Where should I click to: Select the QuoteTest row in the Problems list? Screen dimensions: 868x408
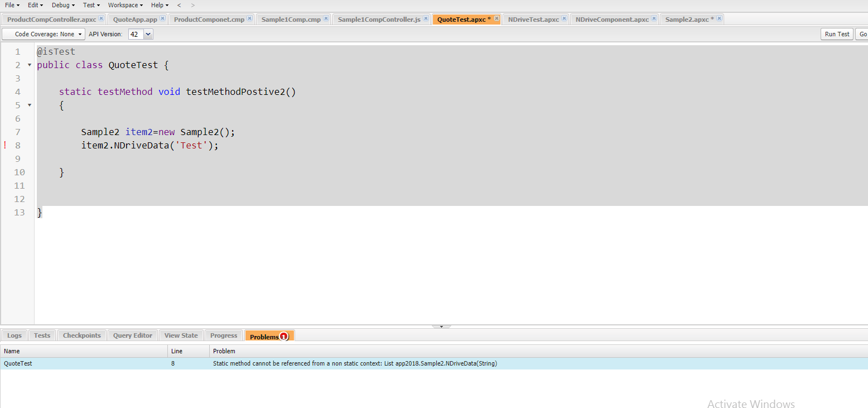(x=84, y=363)
